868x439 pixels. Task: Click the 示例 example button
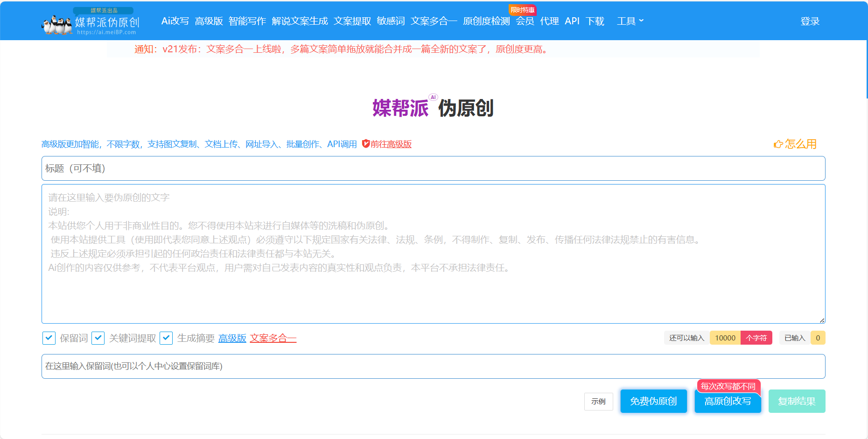pyautogui.click(x=598, y=402)
